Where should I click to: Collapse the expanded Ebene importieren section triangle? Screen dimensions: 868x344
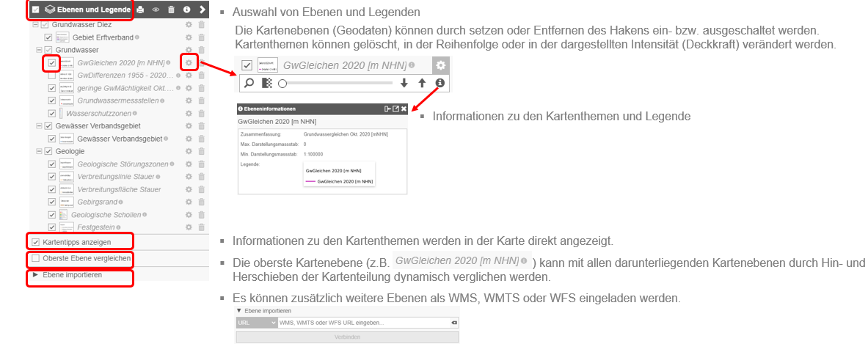240,312
